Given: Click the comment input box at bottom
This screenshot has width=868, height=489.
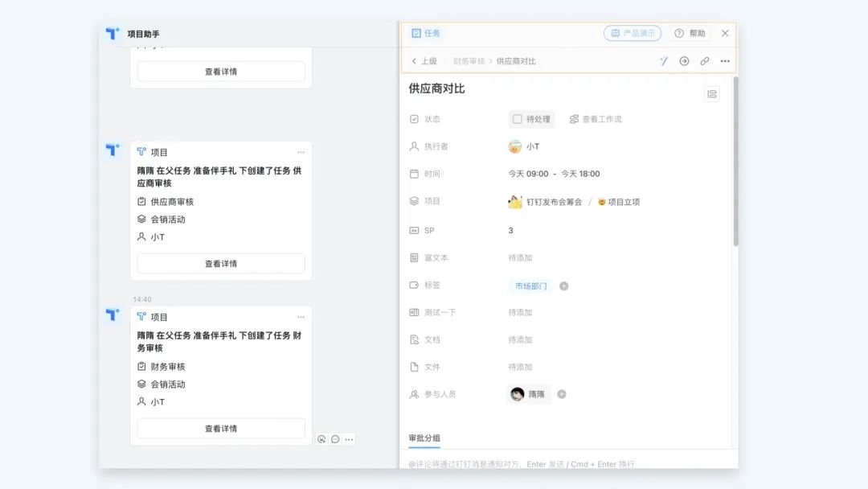Looking at the screenshot, I should click(x=563, y=463).
